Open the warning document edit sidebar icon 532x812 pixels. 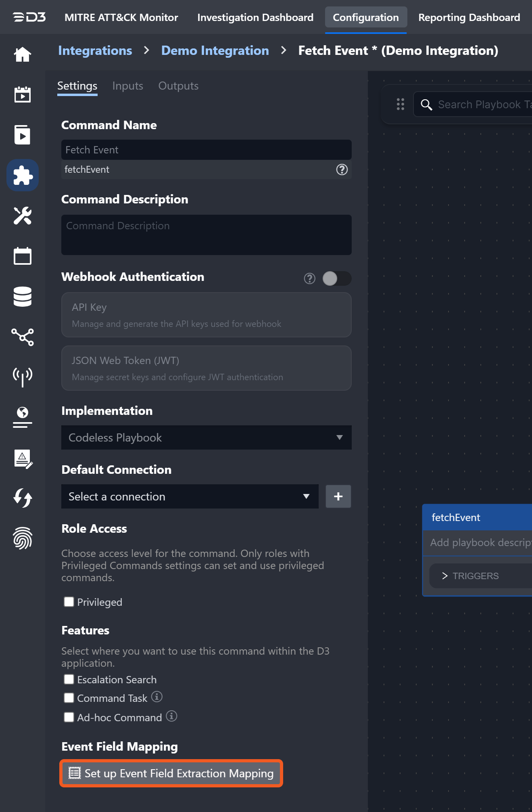(x=23, y=459)
